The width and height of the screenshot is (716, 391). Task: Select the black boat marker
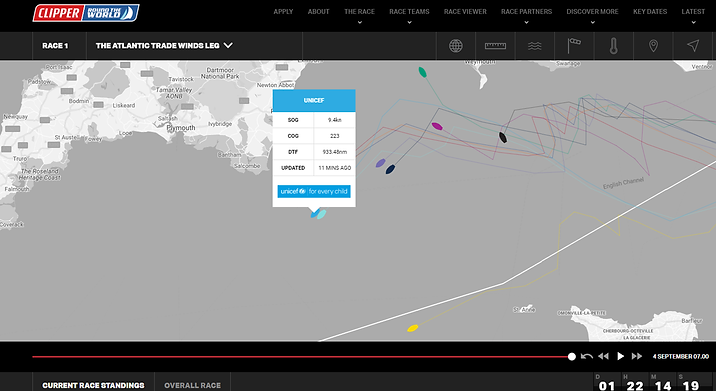point(503,137)
